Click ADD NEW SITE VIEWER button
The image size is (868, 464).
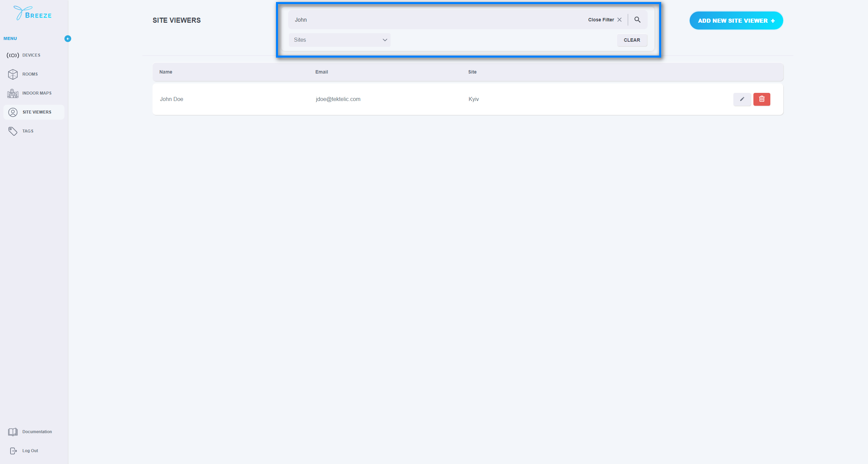736,21
